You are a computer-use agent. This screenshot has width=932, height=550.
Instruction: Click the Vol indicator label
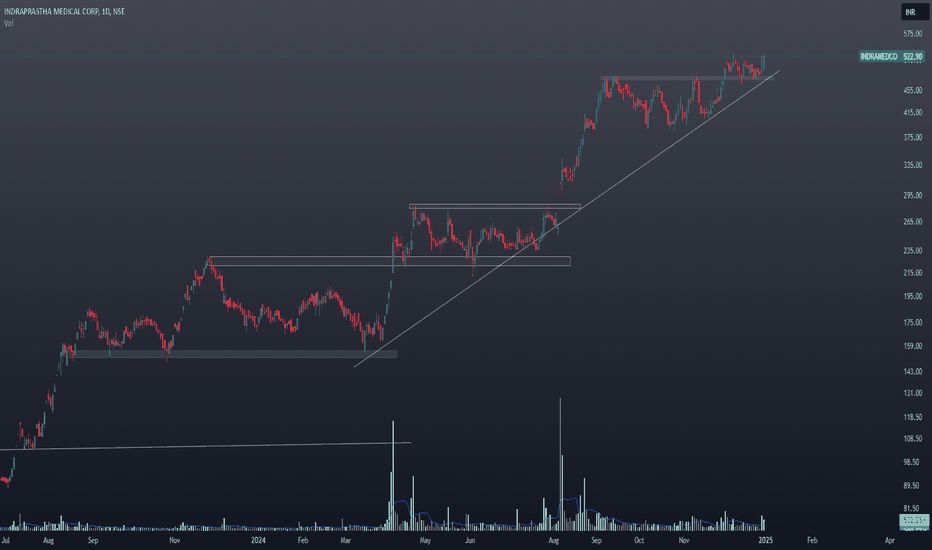[8, 23]
